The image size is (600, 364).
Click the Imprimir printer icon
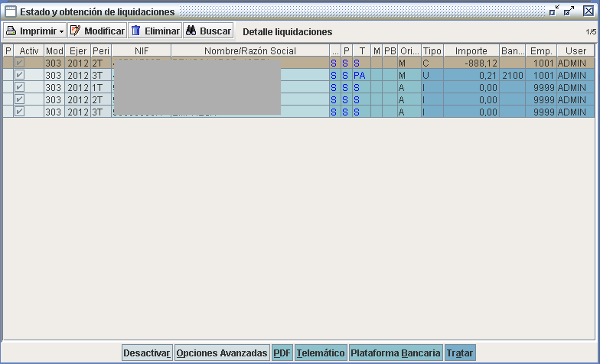point(11,31)
